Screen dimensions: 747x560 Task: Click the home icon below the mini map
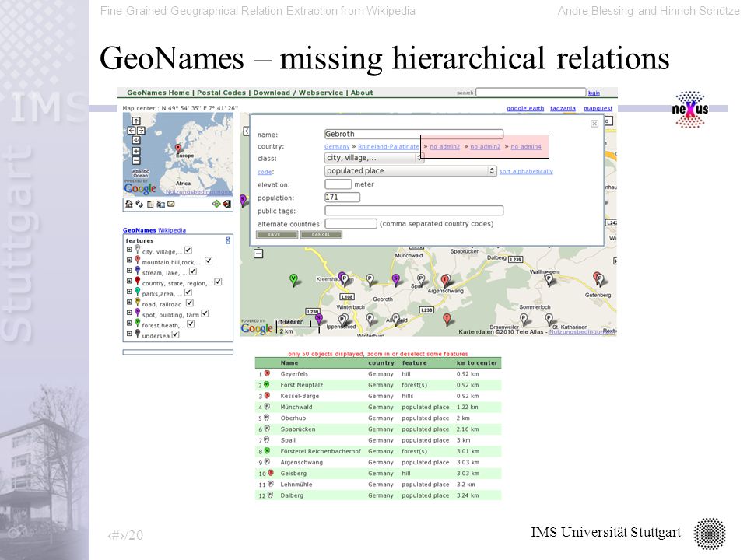click(128, 204)
